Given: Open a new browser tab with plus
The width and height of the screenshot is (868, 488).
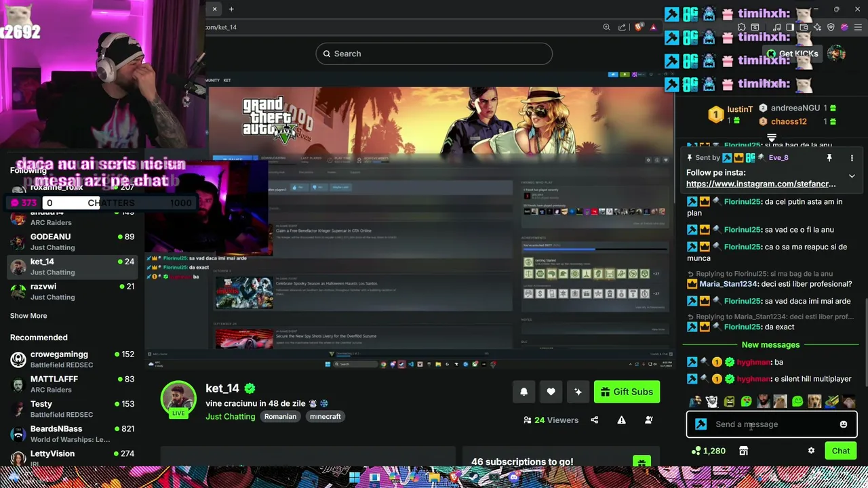Looking at the screenshot, I should 231,9.
